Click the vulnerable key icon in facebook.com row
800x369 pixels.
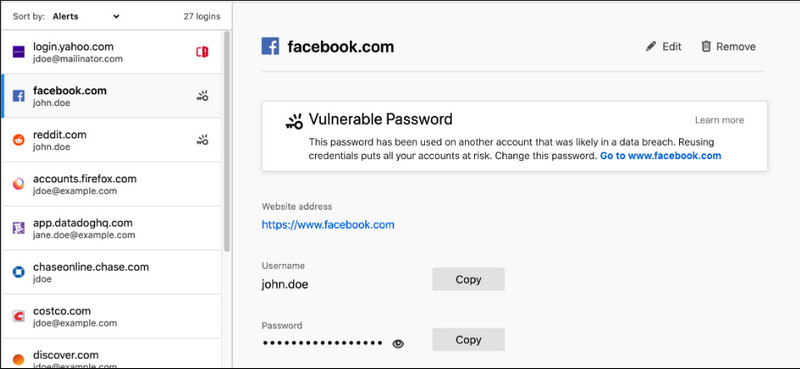coord(203,96)
